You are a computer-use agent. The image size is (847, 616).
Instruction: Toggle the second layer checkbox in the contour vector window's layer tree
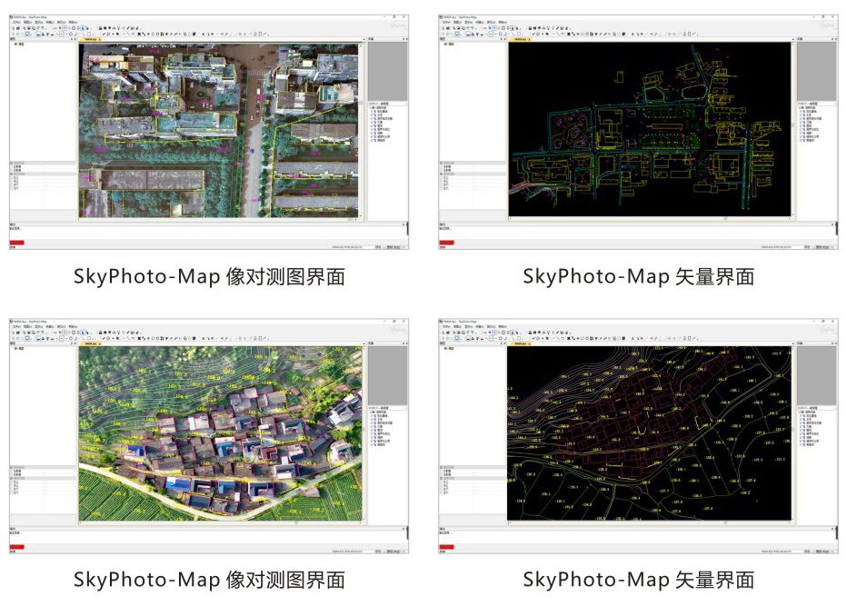point(802,421)
